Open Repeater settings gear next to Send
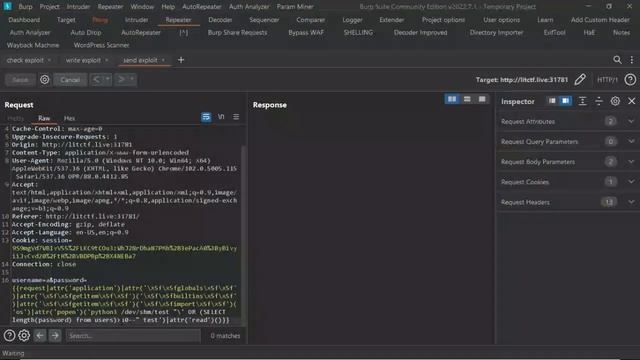 44,80
